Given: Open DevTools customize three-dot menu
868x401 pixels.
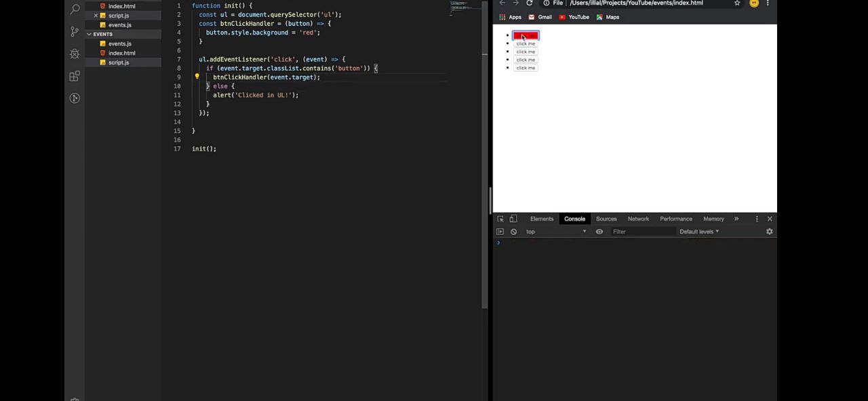Looking at the screenshot, I should (757, 218).
